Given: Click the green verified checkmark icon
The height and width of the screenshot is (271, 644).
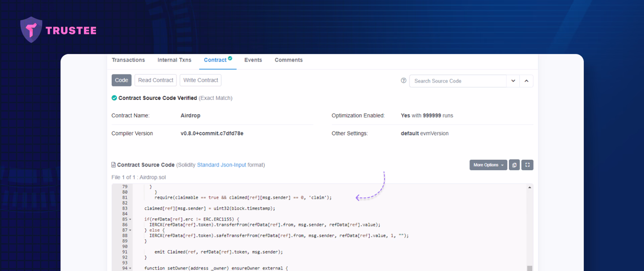Looking at the screenshot, I should [114, 98].
